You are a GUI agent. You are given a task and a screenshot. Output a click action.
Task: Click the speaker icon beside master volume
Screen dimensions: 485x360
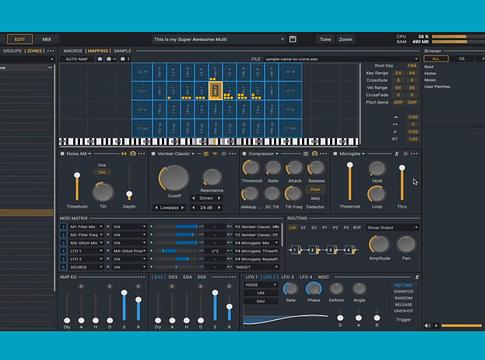tap(427, 326)
